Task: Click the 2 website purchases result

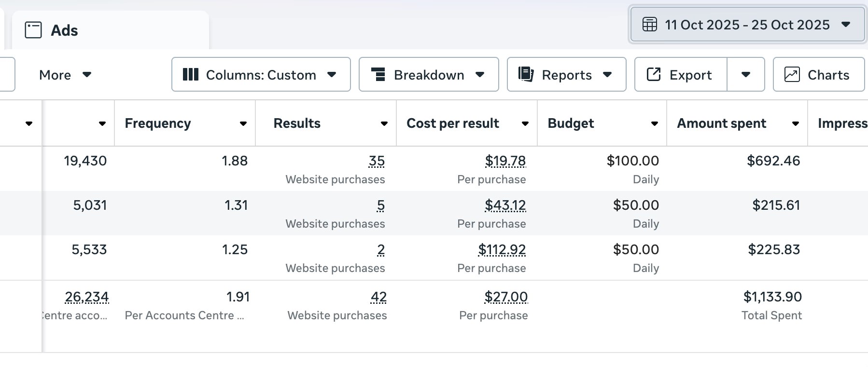Action: (x=381, y=249)
